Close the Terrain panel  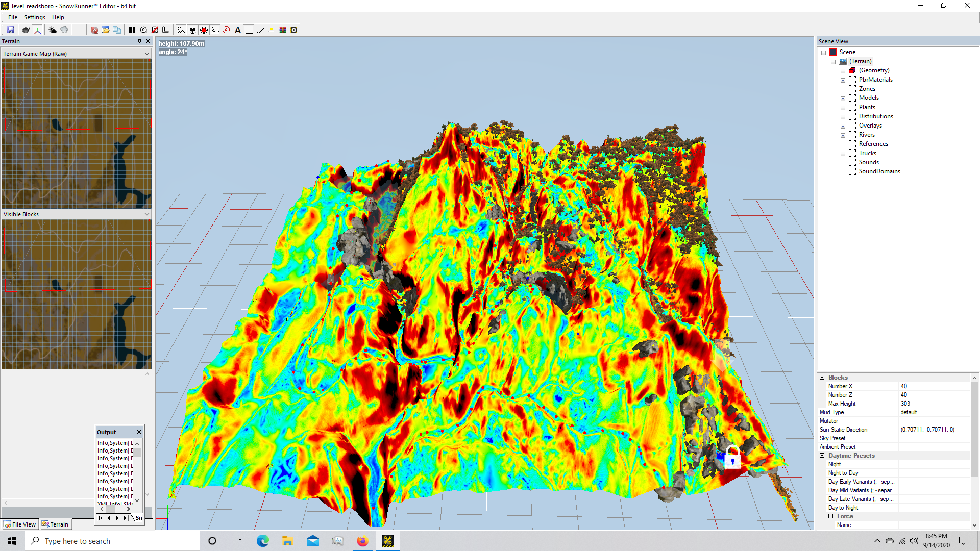pyautogui.click(x=148, y=41)
